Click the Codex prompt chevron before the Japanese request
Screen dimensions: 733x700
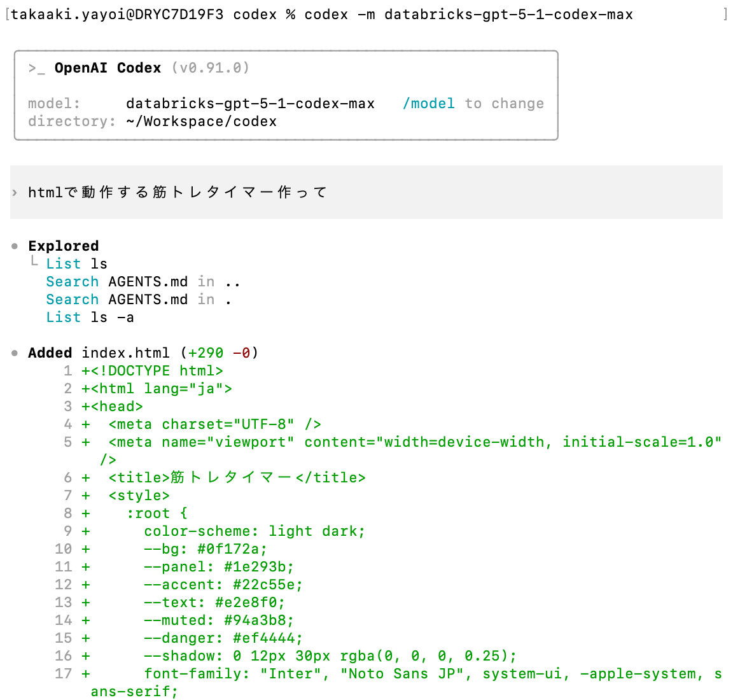pyautogui.click(x=15, y=192)
